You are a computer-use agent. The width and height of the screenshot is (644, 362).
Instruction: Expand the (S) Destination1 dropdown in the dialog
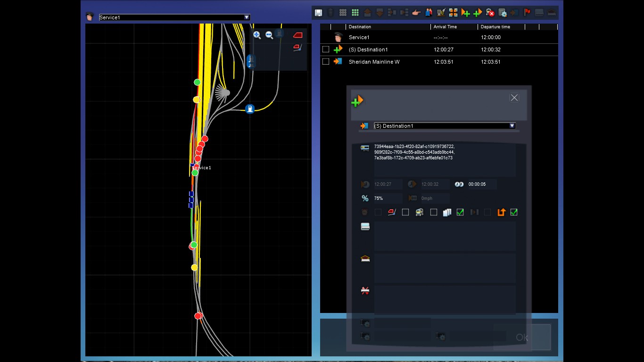tap(512, 126)
